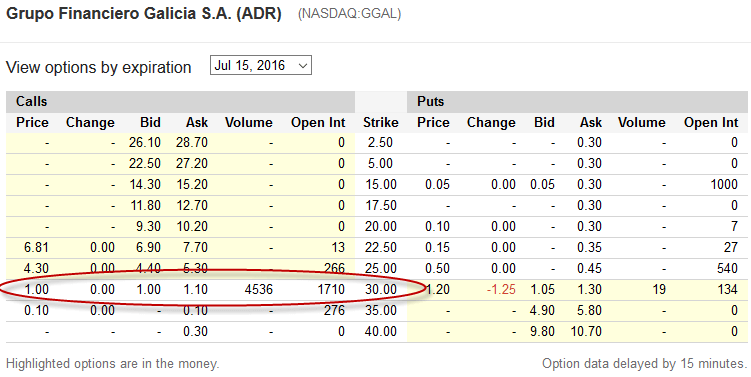
Task: Click put volume 19
Action: (659, 290)
